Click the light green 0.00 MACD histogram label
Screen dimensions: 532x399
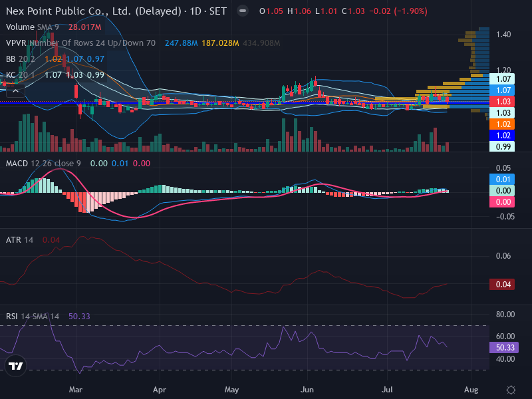[x=502, y=190]
